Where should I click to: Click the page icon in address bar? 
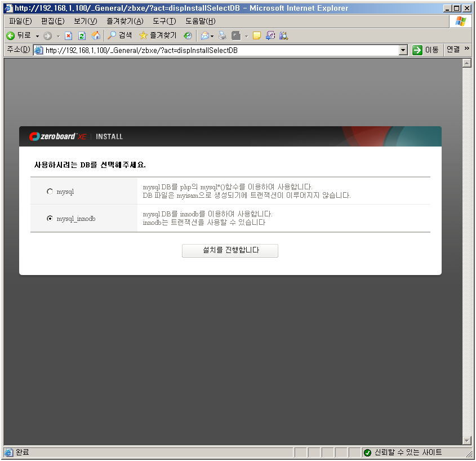38,50
